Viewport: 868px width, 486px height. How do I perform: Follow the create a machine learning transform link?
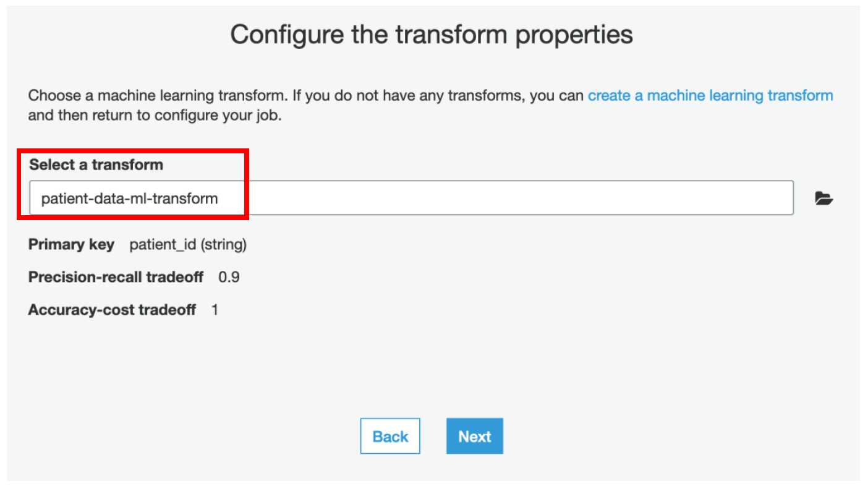click(710, 96)
